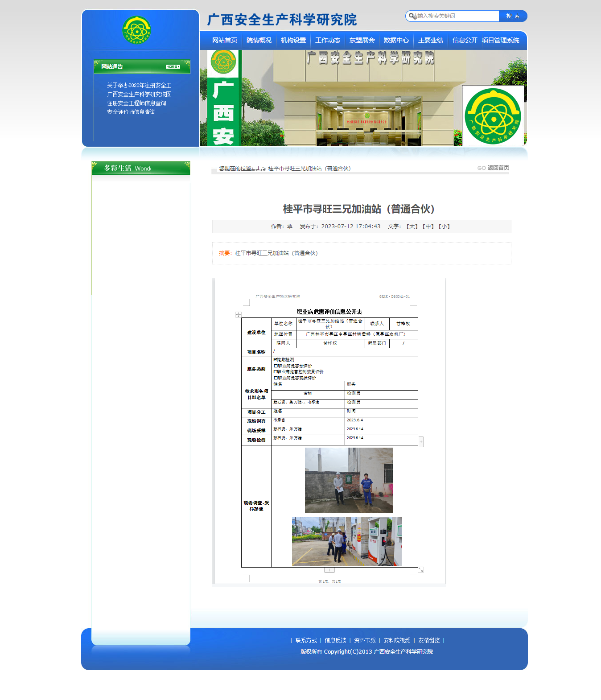
Task: Set text size to 中
Action: click(x=428, y=226)
